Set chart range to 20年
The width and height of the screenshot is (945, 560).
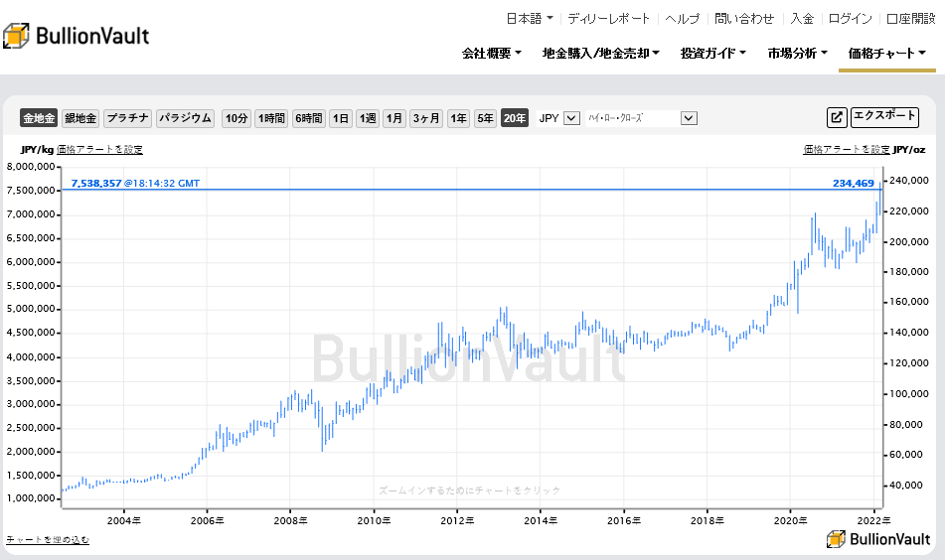(x=515, y=118)
